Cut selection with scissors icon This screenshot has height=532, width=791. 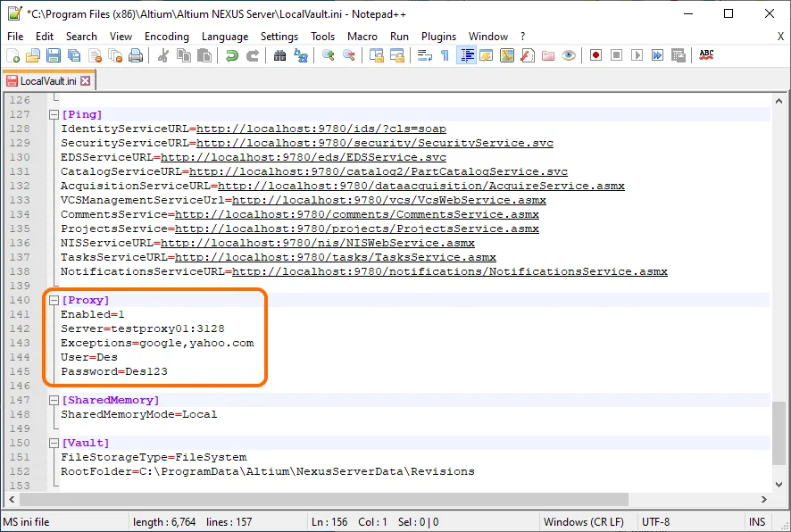click(x=162, y=55)
